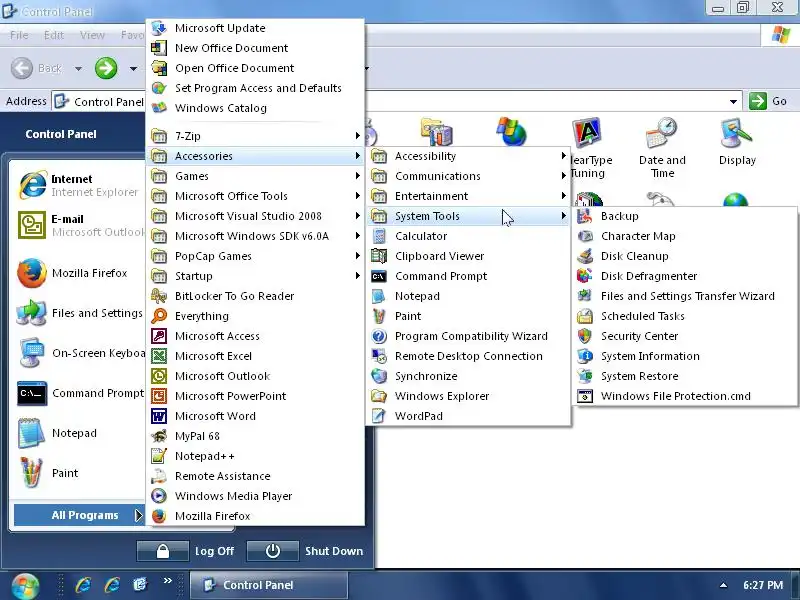
Task: Open Windows Explorer
Action: point(468,396)
